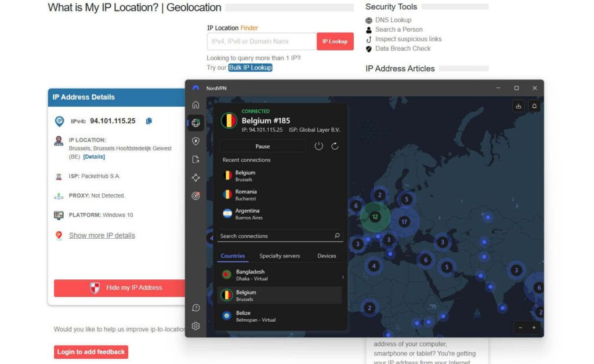The width and height of the screenshot is (594, 364).
Task: Select Belgium Brussels in countries list
Action: coord(280,295)
